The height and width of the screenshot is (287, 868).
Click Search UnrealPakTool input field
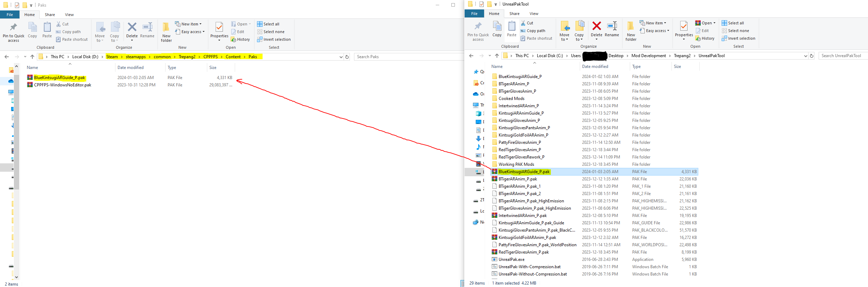(x=843, y=56)
